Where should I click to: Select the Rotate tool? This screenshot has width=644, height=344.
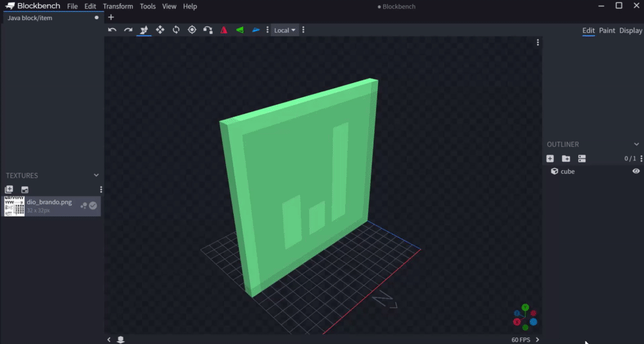pyautogui.click(x=176, y=30)
